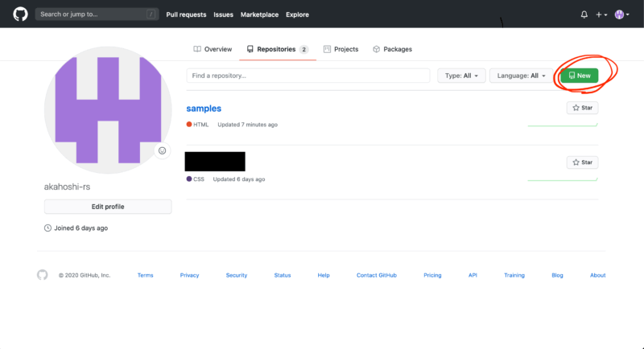Go to GitHub home via Octocat logo

pyautogui.click(x=20, y=14)
